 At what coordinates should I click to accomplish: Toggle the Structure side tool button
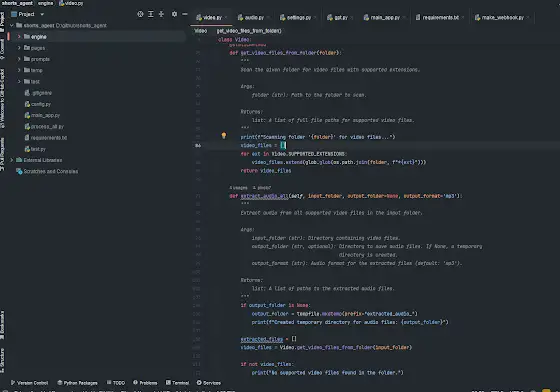2,361
